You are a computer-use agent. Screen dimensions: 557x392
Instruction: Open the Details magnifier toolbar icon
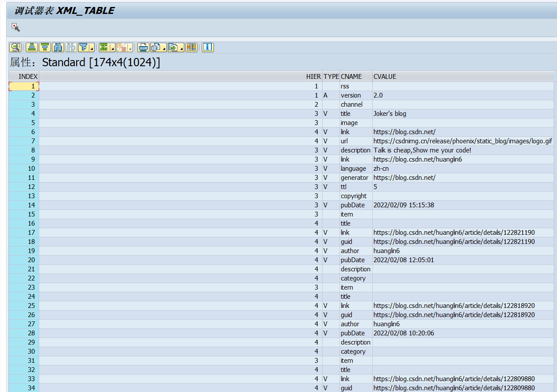[x=15, y=47]
